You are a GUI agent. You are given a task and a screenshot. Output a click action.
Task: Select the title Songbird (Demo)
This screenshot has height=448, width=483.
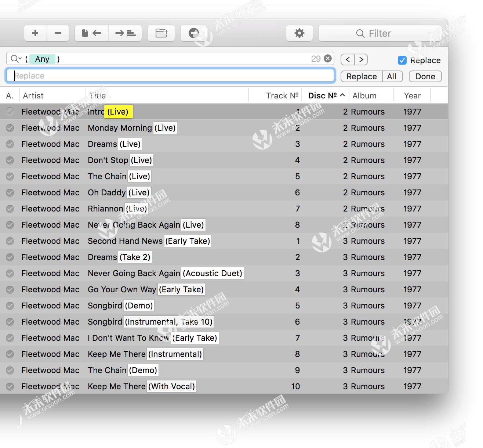click(x=120, y=306)
